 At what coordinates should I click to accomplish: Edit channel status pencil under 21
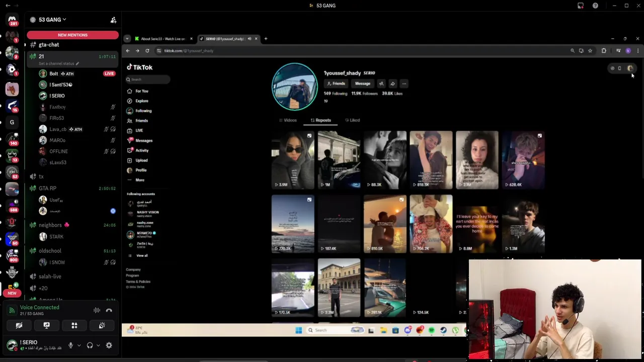point(77,64)
